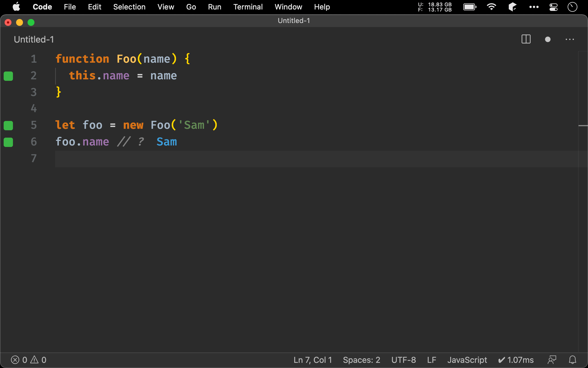Click green coverage indicator on line 5
This screenshot has width=588, height=368.
click(8, 125)
